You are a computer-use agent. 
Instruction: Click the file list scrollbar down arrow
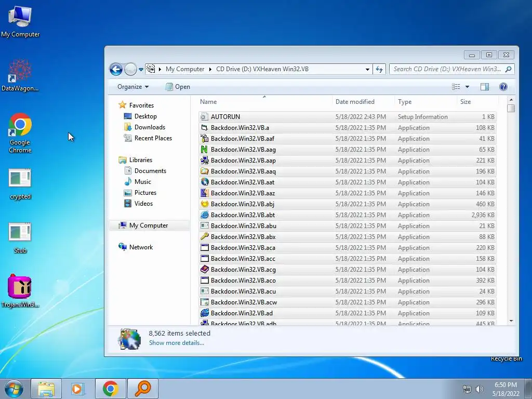tap(511, 321)
